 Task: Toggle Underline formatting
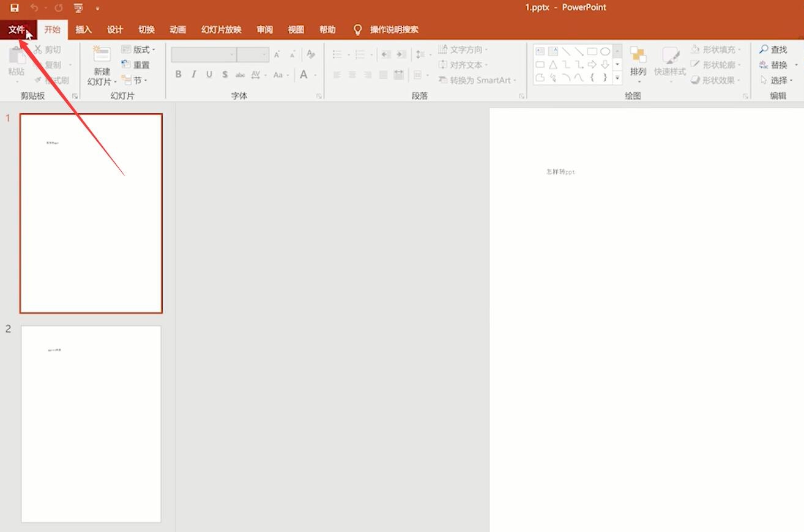(209, 75)
